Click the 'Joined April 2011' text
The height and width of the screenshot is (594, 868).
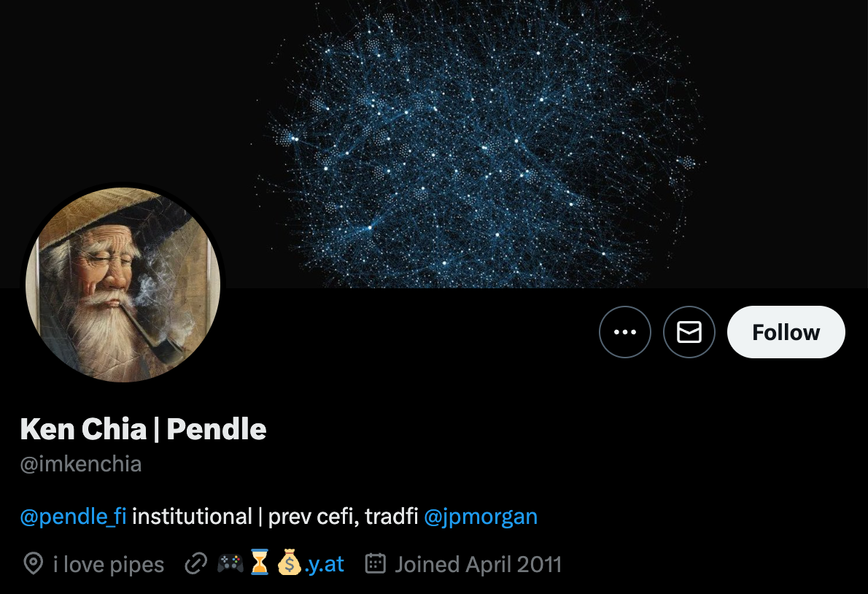pyautogui.click(x=478, y=565)
